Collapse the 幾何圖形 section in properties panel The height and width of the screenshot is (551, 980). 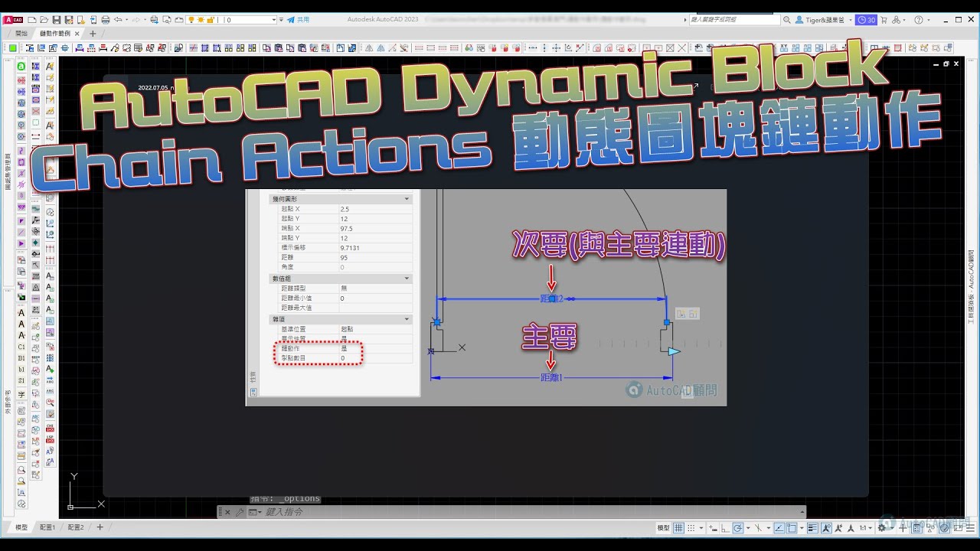(x=407, y=199)
